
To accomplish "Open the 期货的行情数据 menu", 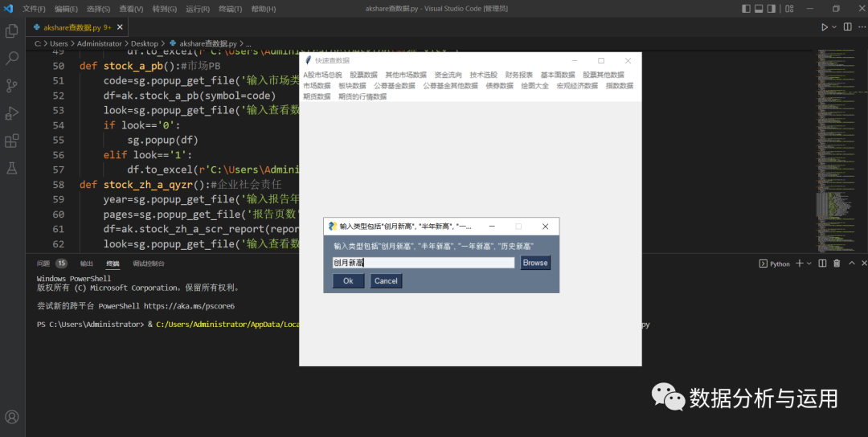I will (362, 96).
